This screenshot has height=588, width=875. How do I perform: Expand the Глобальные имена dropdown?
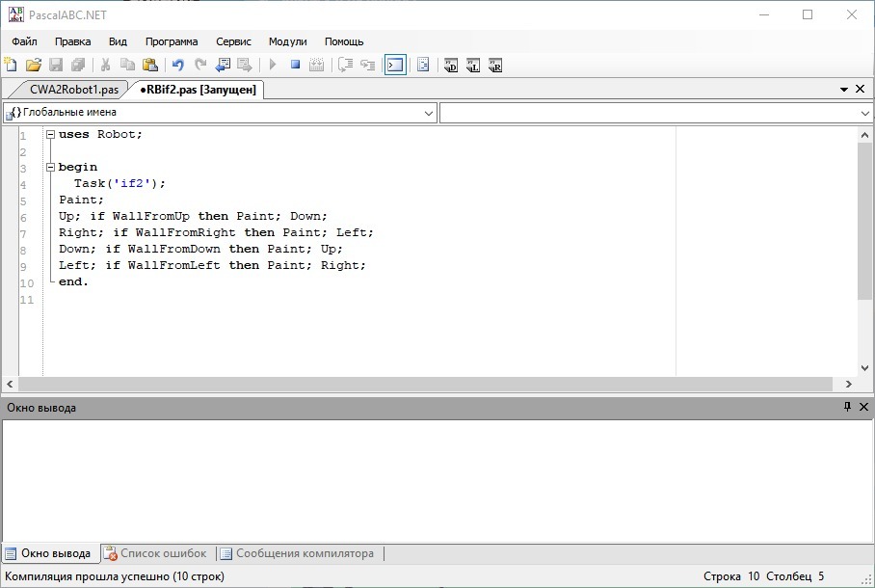[428, 113]
